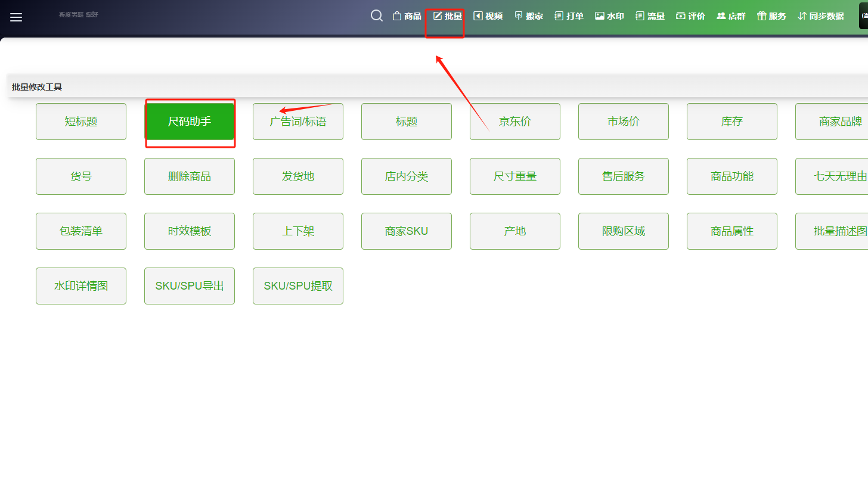Select 服务 in the top navigation
Viewport: 868px width, 488px height.
(x=771, y=16)
